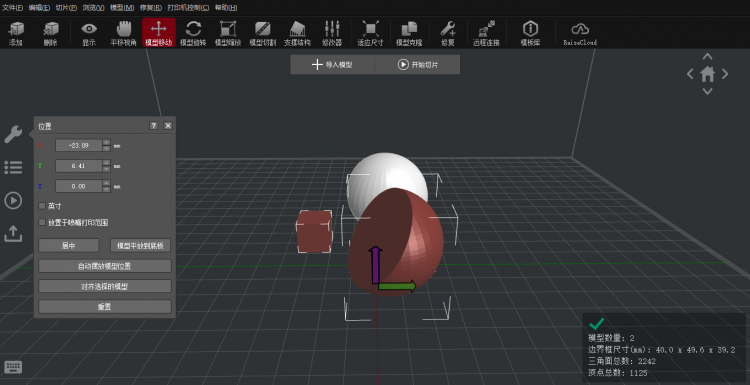Click the 远程连接 (remote connect) icon

[486, 33]
